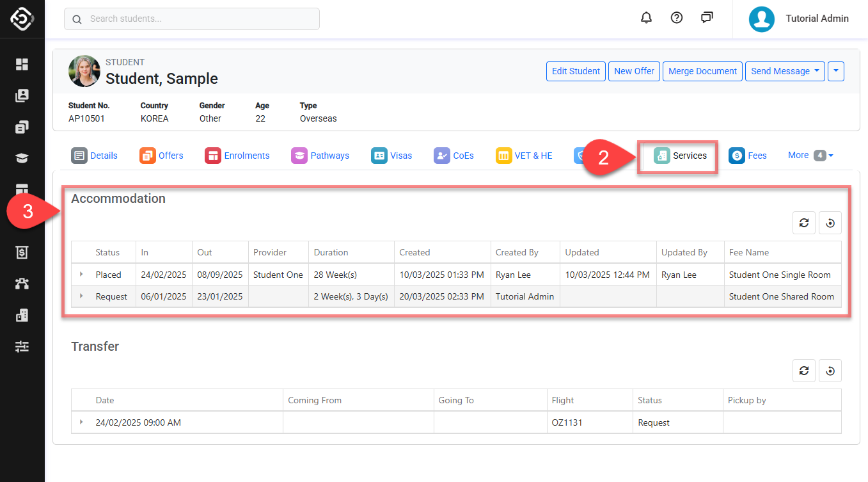The width and height of the screenshot is (868, 482).
Task: Refresh the Accommodation table
Action: click(x=804, y=223)
